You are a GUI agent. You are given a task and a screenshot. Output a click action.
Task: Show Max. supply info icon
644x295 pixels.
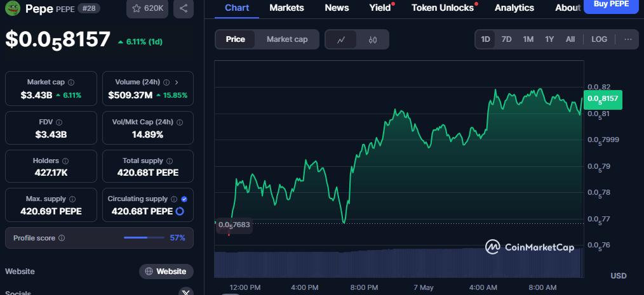72,199
